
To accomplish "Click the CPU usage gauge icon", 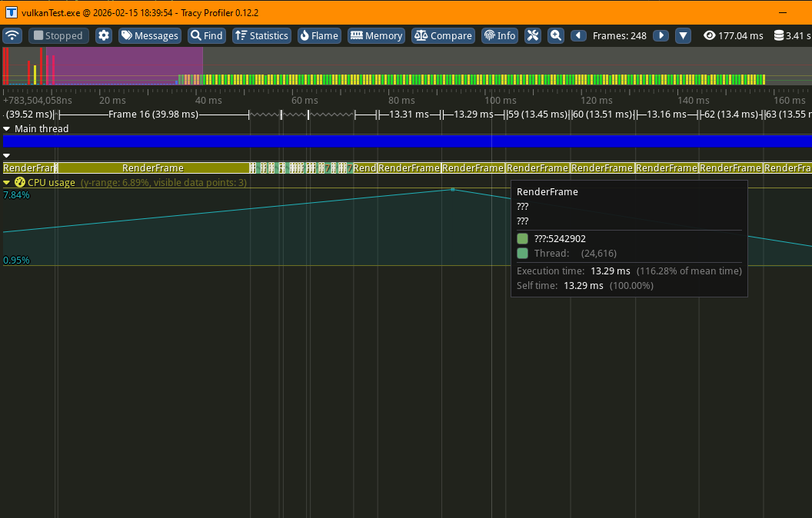I will point(20,182).
